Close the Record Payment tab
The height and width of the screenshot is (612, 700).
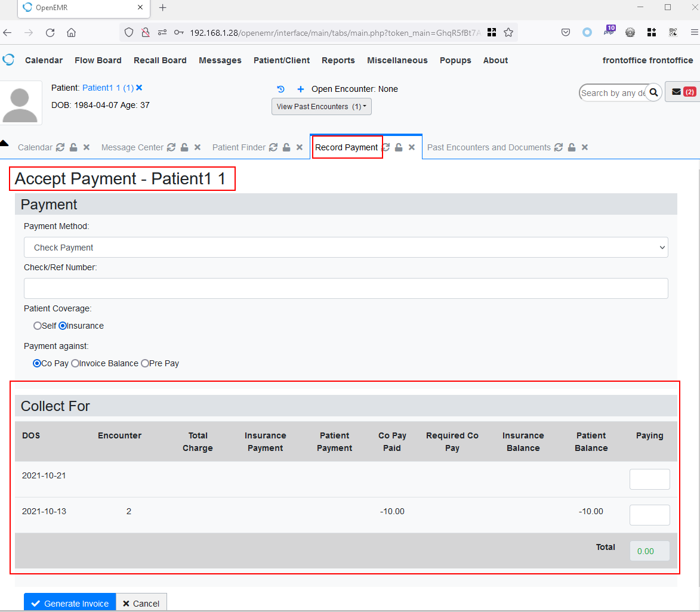click(x=412, y=147)
